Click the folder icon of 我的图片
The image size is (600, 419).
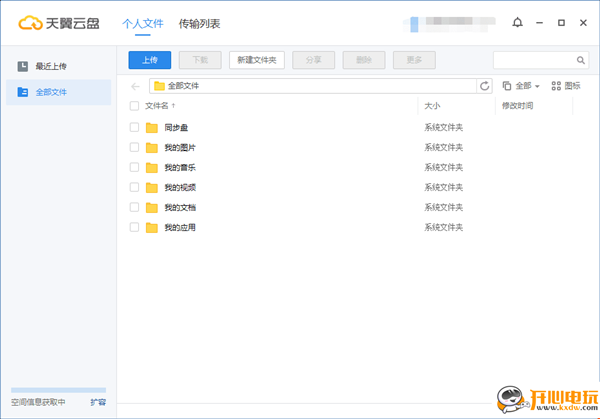pos(152,147)
